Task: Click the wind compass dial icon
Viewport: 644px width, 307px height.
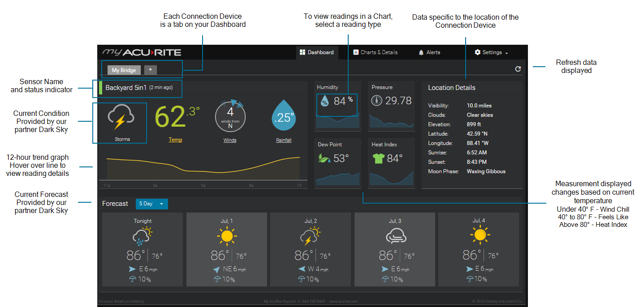Action: coord(230,115)
